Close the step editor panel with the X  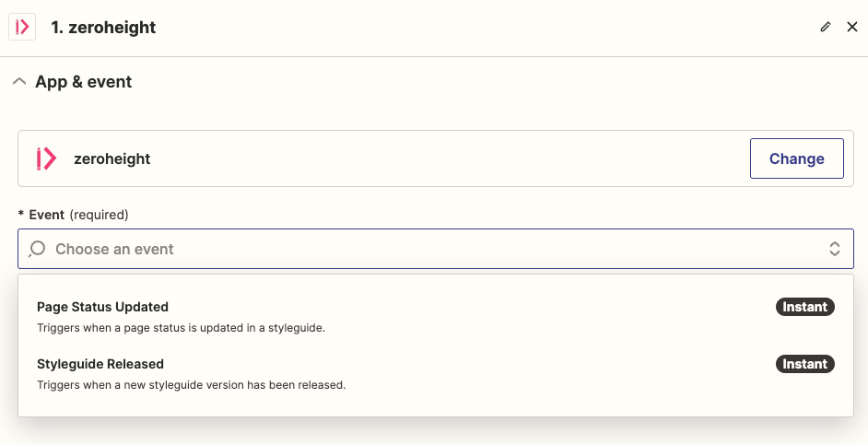point(852,27)
